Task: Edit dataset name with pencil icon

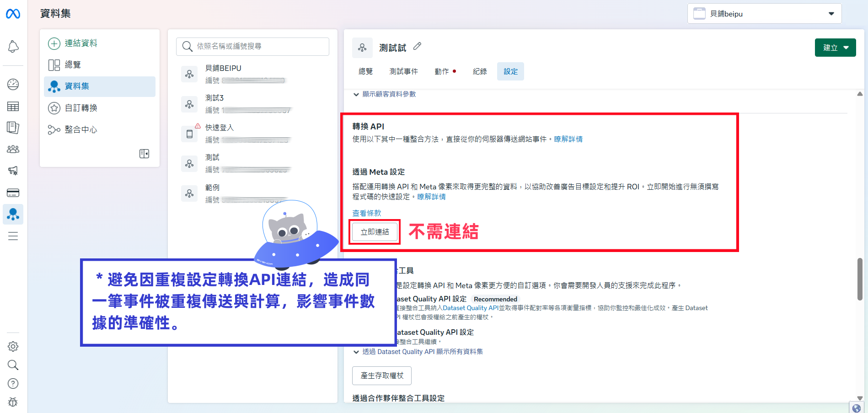Action: 417,46
